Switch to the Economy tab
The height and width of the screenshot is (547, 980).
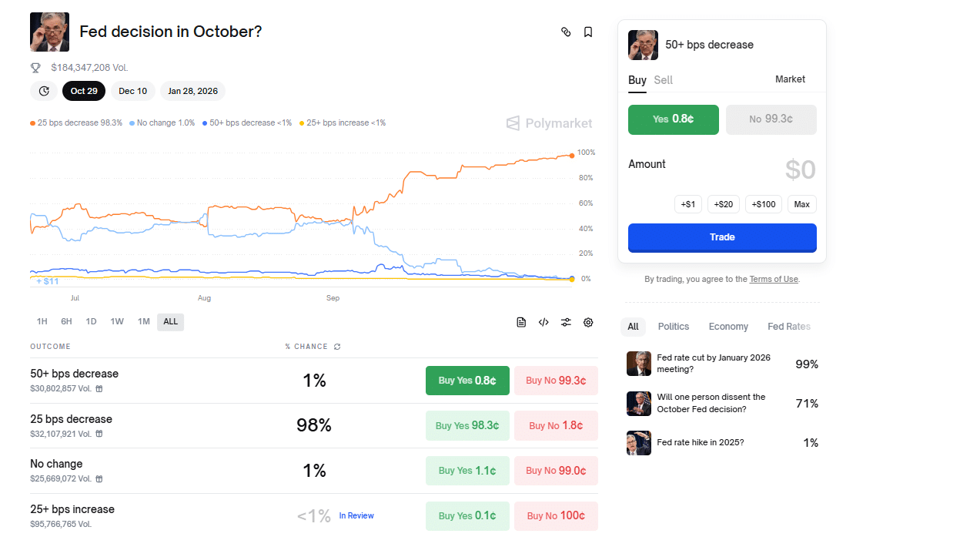point(727,326)
